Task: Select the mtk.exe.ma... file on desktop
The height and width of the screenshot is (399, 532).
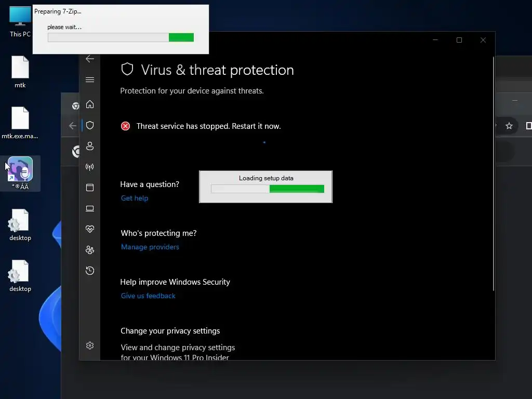Action: click(20, 123)
